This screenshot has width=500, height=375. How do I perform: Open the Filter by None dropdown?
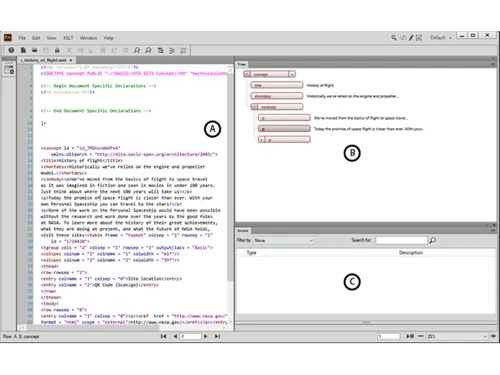coord(284,240)
